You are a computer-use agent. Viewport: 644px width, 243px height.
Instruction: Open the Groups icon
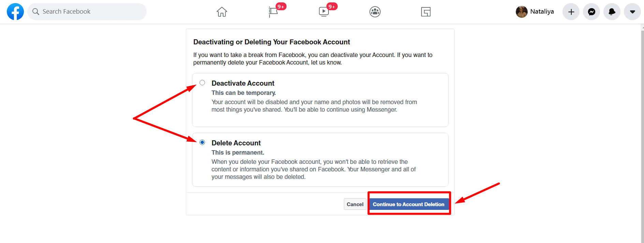click(x=375, y=12)
